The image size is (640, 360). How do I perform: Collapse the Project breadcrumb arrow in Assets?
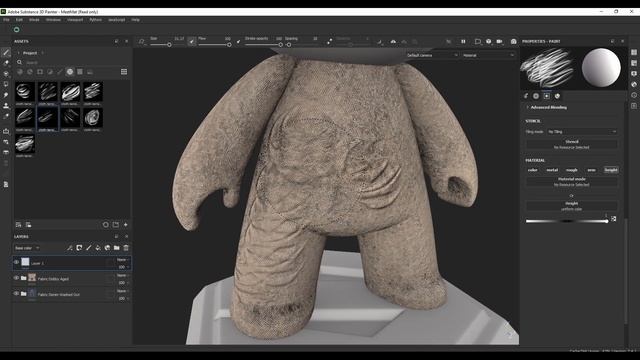18,53
